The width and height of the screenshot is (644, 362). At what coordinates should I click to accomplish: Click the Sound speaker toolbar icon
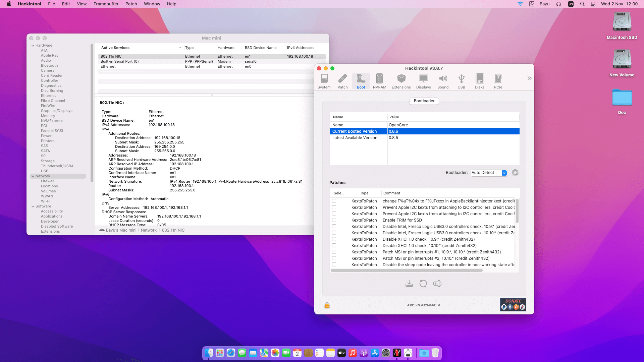(443, 81)
